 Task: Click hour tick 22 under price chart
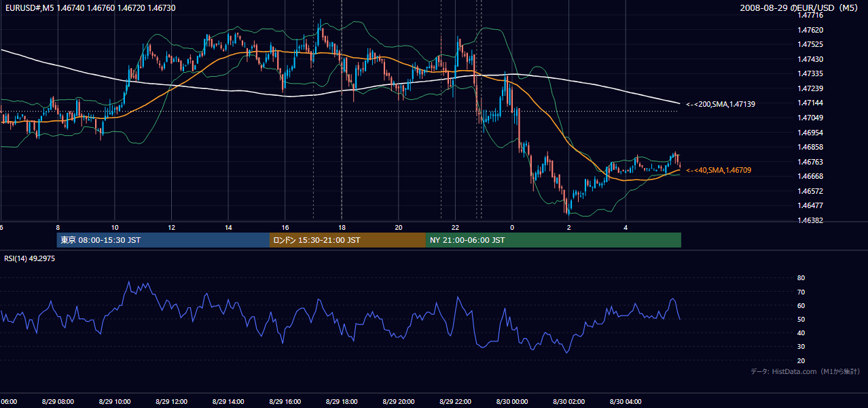tap(455, 227)
